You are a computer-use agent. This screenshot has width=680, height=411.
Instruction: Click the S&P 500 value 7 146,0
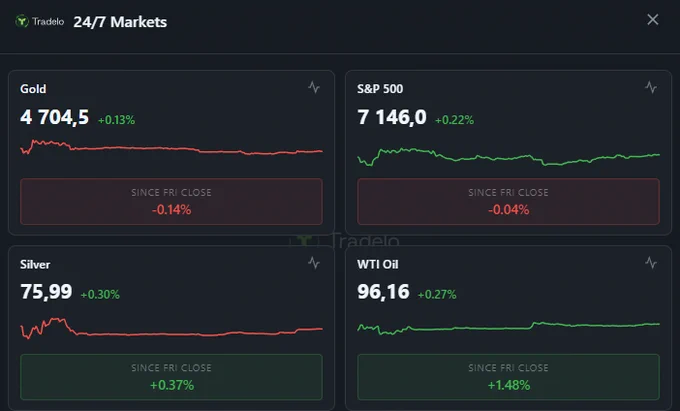392,117
